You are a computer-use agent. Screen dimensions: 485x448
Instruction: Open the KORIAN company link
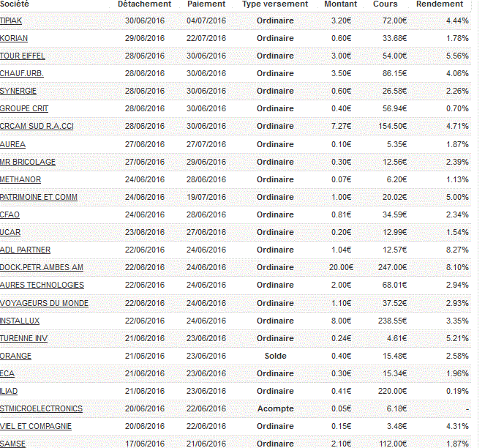tap(14, 38)
